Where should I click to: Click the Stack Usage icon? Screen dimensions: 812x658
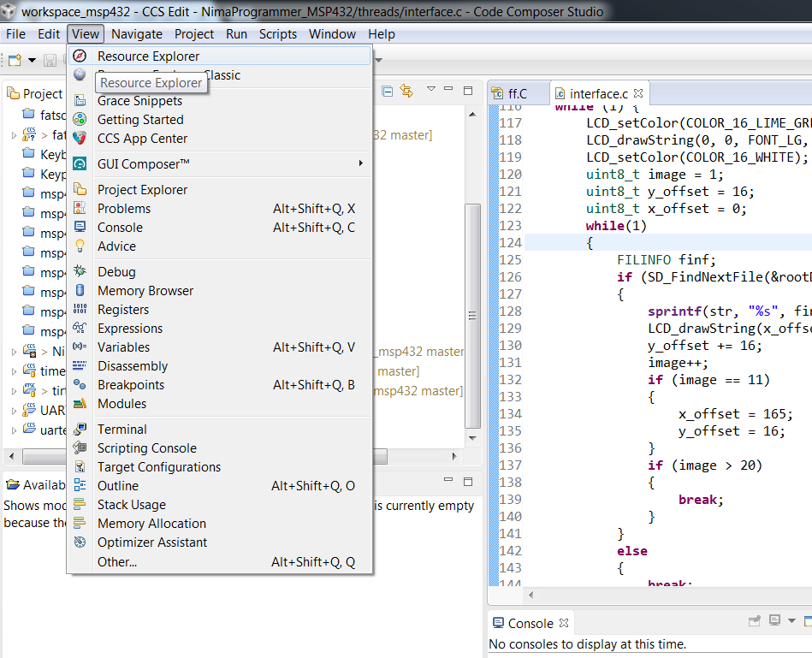(x=80, y=504)
